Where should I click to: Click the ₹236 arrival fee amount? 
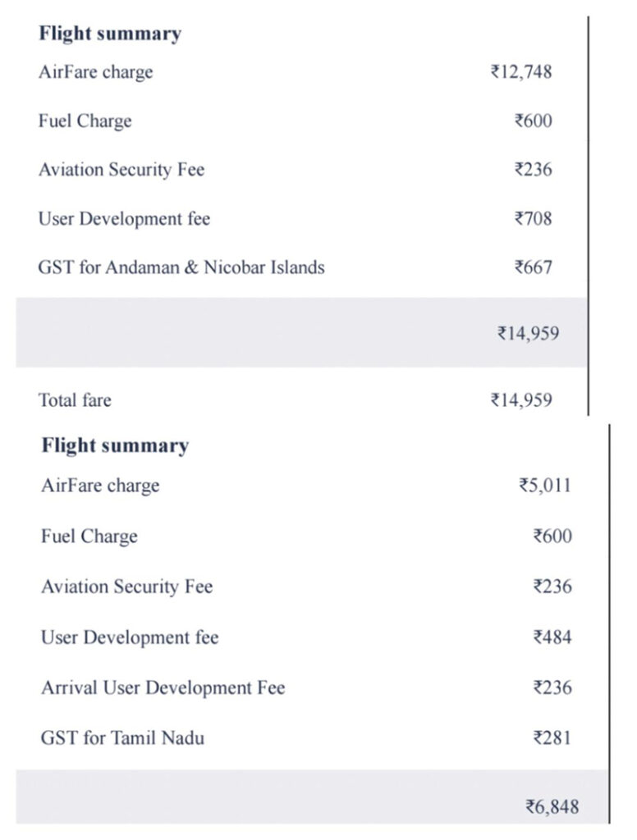[x=552, y=687]
